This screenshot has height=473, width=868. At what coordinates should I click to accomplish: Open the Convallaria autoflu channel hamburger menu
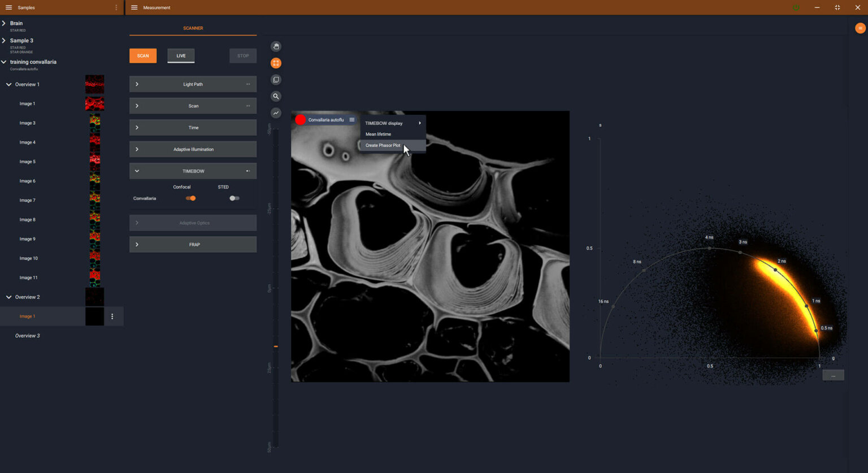coord(351,120)
